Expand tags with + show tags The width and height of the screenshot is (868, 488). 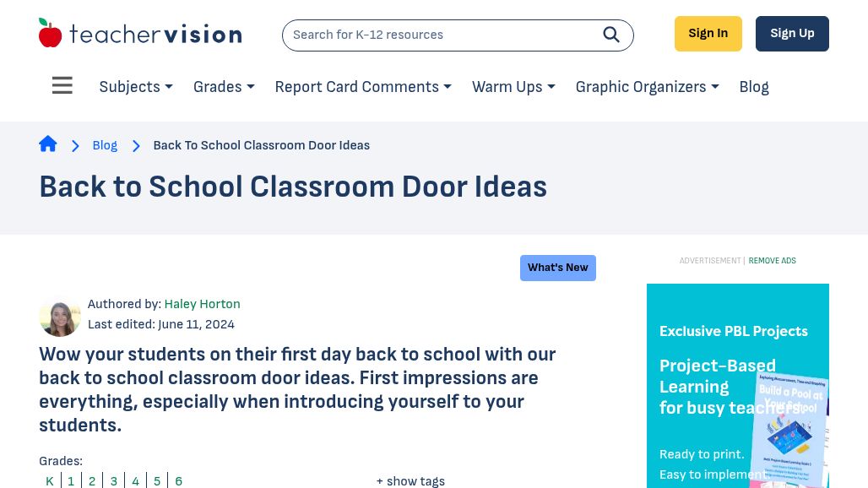pyautogui.click(x=410, y=481)
